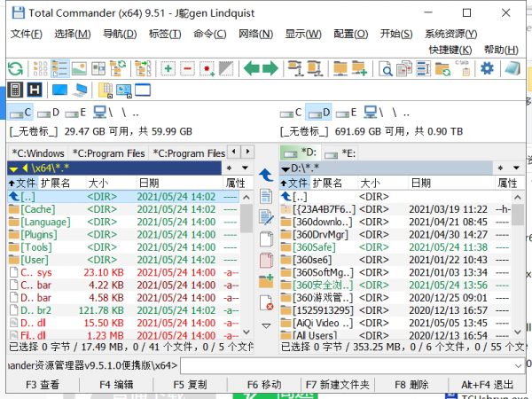Image resolution: width=532 pixels, height=399 pixels.
Task: Sort right panel by 日期 column header
Action: click(451, 184)
